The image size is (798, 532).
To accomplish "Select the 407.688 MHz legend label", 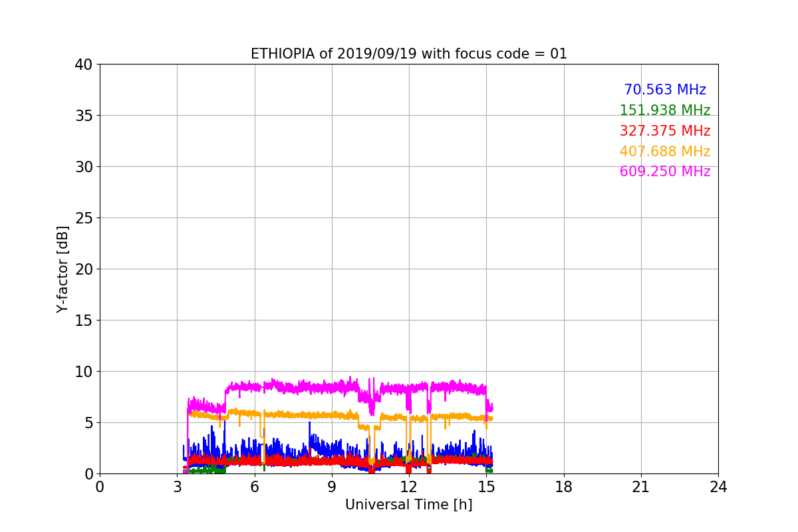I will click(x=665, y=152).
